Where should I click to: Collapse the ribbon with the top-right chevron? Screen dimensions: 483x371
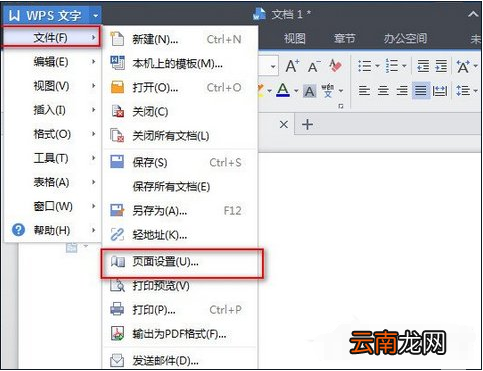tap(473, 14)
